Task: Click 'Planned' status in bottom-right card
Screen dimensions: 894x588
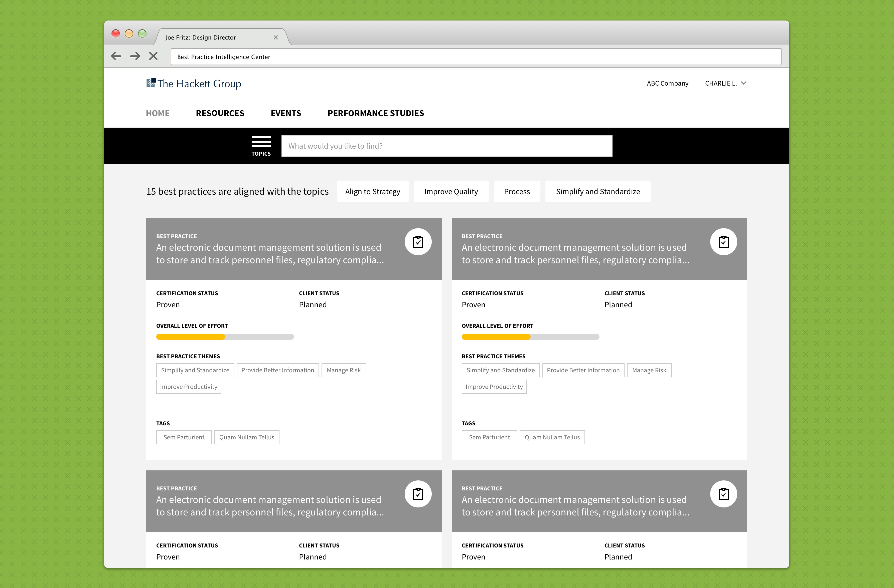Action: tap(618, 557)
